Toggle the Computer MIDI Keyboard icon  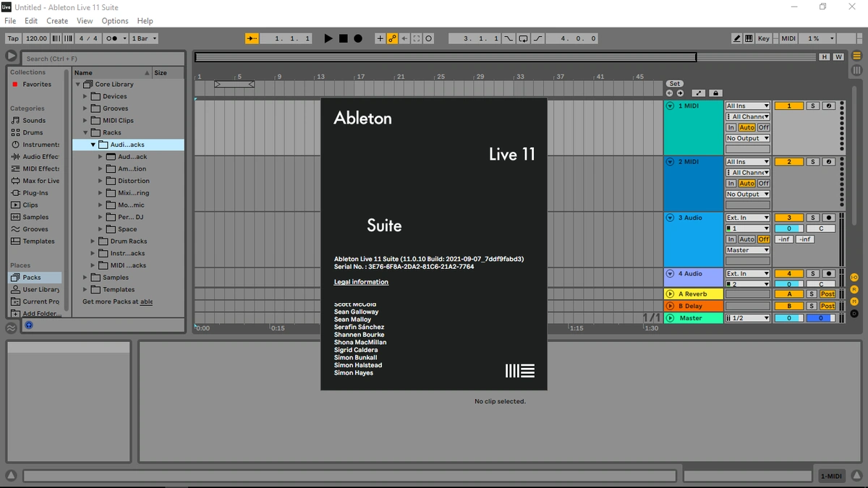click(x=749, y=38)
